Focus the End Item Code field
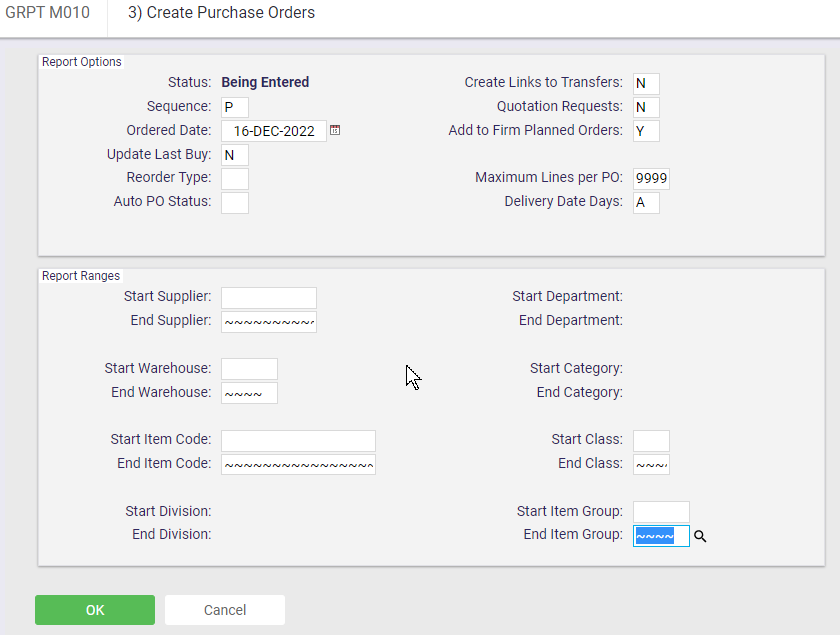This screenshot has width=840, height=635. pyautogui.click(x=298, y=465)
